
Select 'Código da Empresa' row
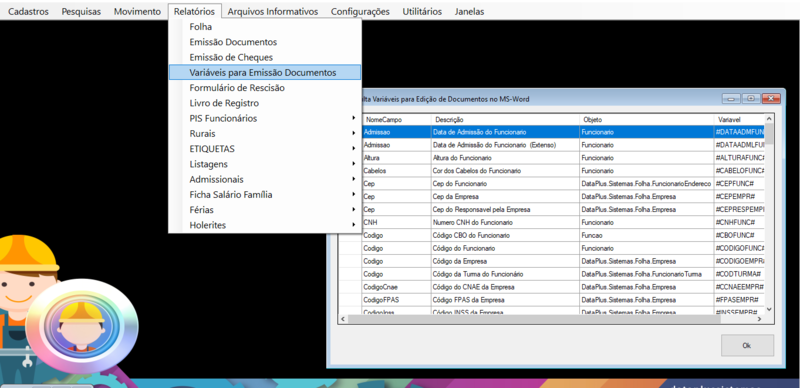[552, 261]
